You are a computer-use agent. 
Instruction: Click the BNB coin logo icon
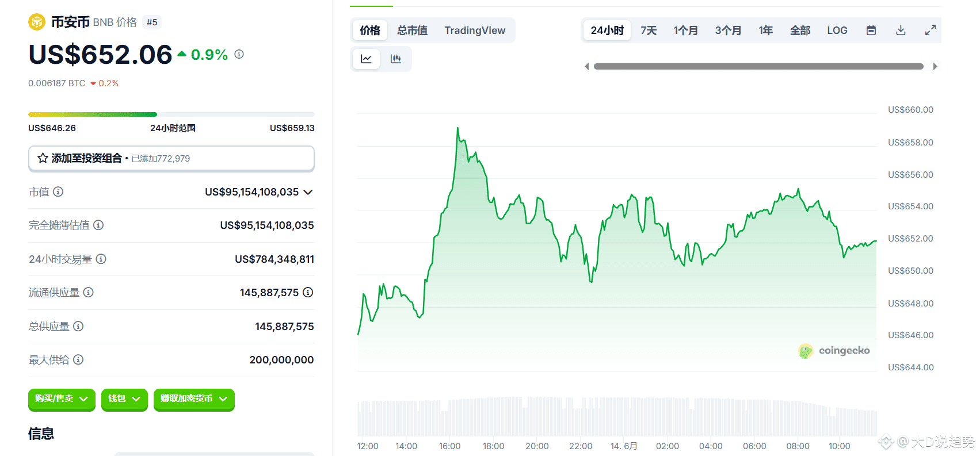pos(37,22)
